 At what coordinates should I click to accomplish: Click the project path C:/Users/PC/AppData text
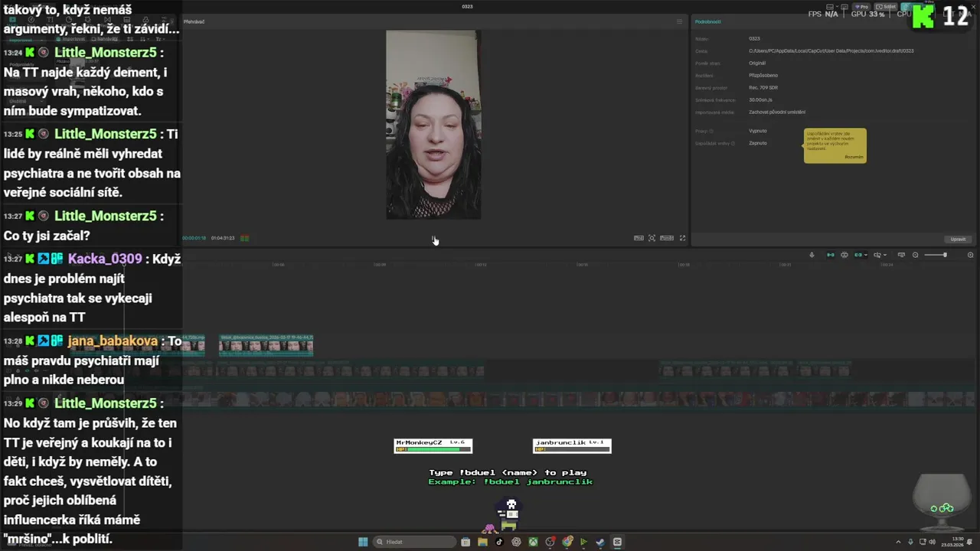[x=831, y=51]
